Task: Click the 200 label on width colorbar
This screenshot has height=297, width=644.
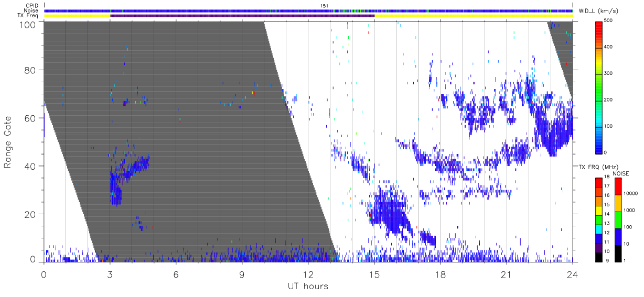Action: point(608,100)
